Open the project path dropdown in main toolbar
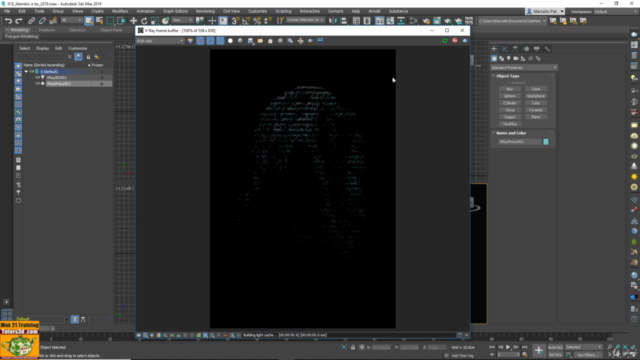 [512, 20]
